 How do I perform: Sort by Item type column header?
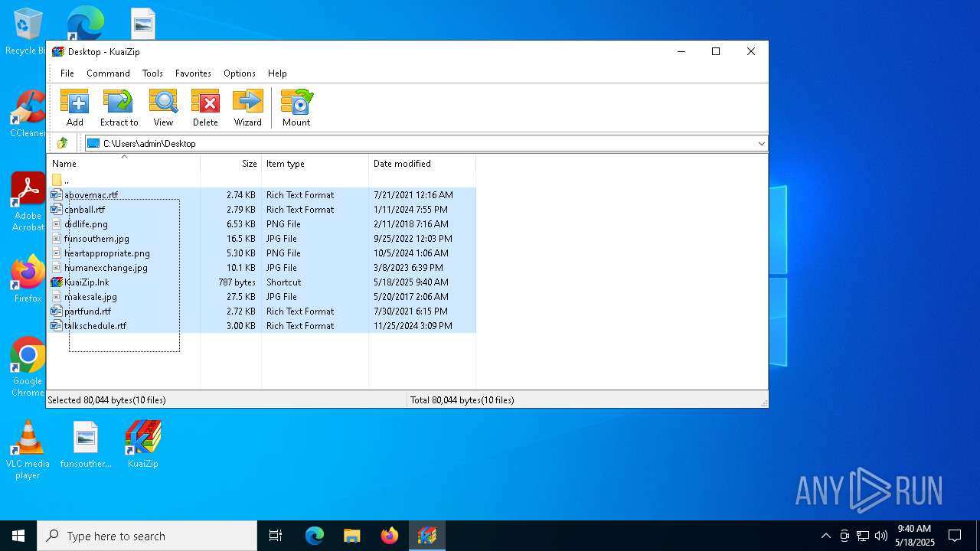point(315,164)
